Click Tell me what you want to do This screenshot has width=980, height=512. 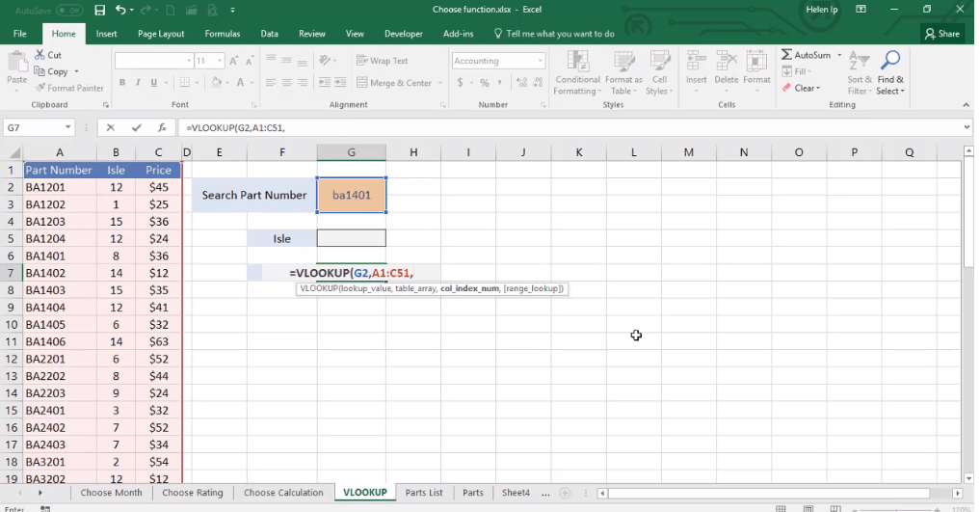click(x=554, y=34)
